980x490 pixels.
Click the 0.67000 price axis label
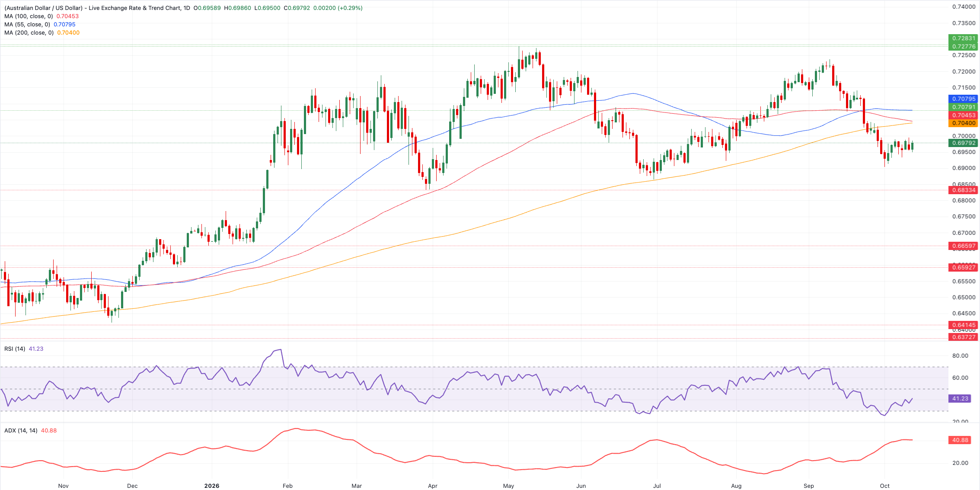click(964, 233)
